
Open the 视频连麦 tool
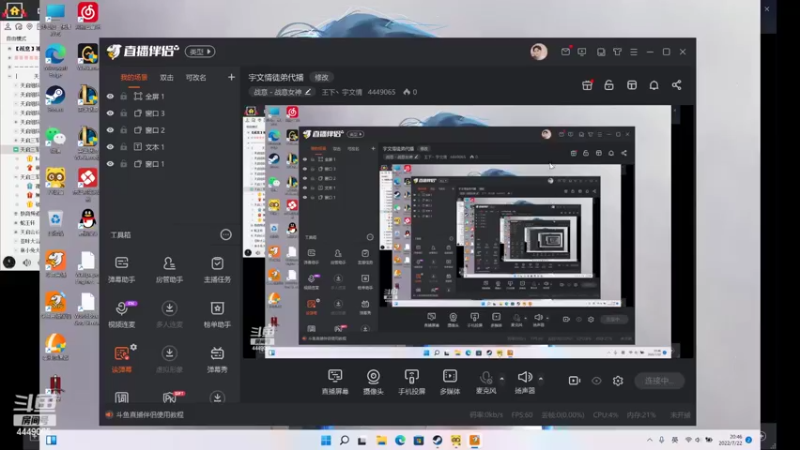pos(121,314)
